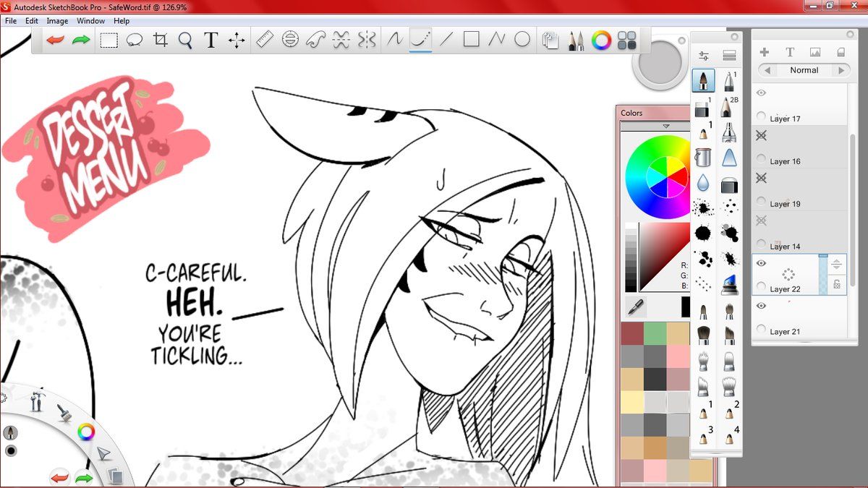The width and height of the screenshot is (868, 488).
Task: Select the Steady Stroke tool
Action: 394,39
